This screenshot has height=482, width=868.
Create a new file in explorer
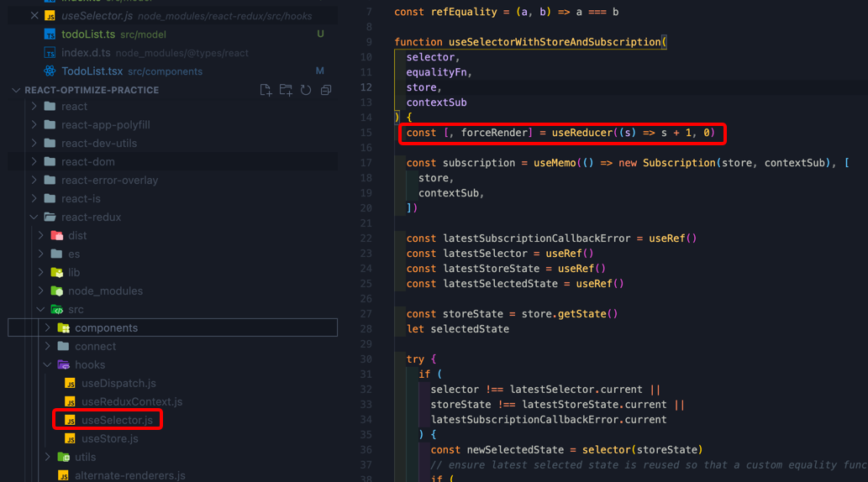(x=266, y=90)
